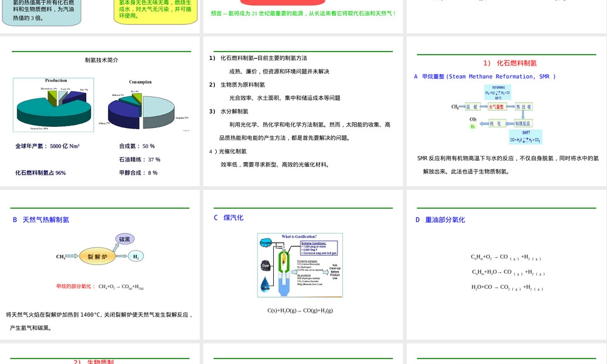Click the text 全球年产氢: 5000 亿 Nm³

pyautogui.click(x=47, y=146)
